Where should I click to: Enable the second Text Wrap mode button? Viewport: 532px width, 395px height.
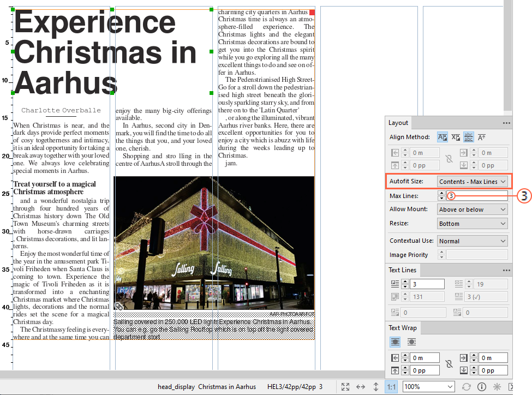(x=411, y=342)
